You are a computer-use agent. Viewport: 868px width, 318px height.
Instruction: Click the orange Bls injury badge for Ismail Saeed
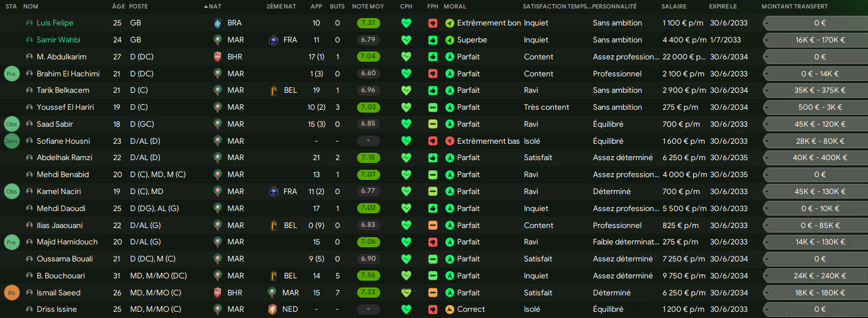11,293
